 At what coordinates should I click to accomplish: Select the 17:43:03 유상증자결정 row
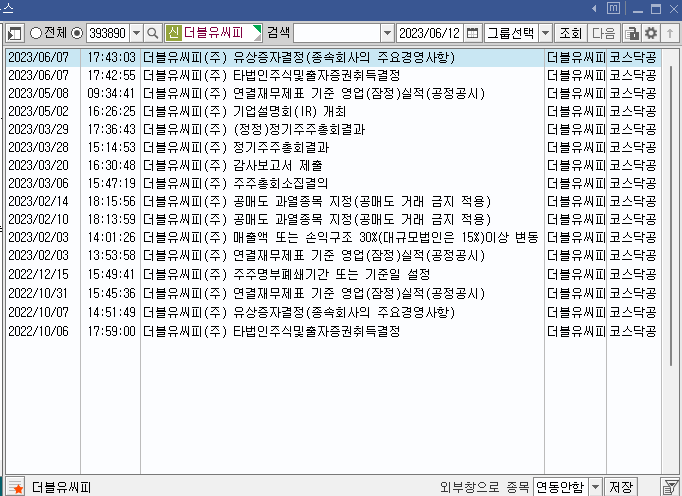click(x=333, y=57)
